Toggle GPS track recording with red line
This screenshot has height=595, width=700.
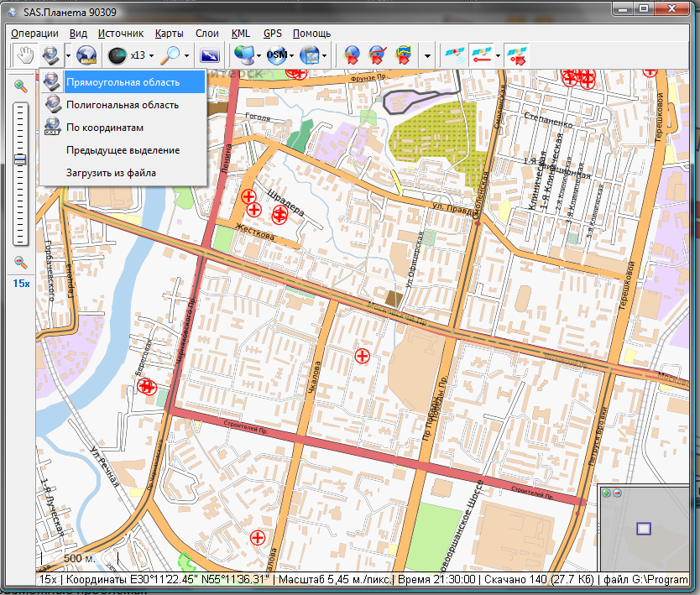[x=481, y=55]
